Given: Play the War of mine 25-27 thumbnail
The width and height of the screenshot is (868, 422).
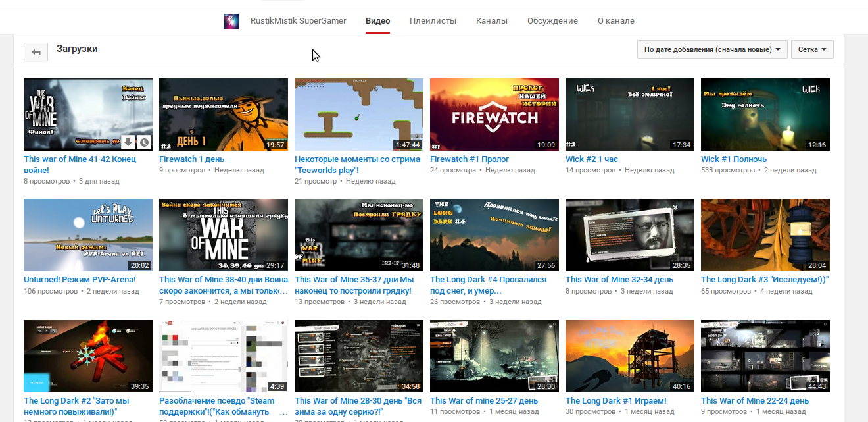Looking at the screenshot, I should click(x=494, y=356).
